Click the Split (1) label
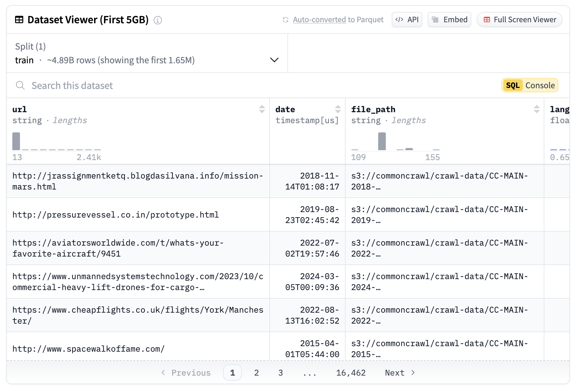 (30, 46)
